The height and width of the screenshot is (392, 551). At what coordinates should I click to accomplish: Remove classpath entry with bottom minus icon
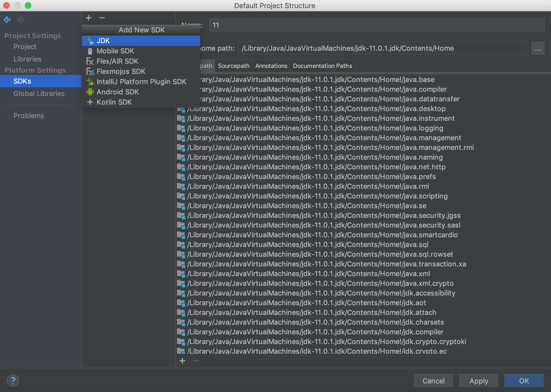pyautogui.click(x=196, y=361)
